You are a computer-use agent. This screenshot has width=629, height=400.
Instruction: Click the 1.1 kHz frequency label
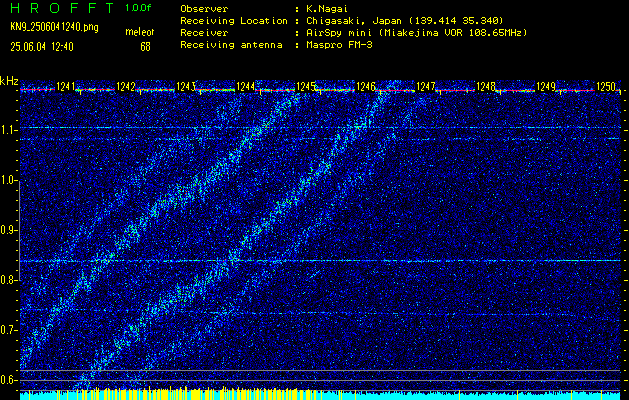[9, 130]
